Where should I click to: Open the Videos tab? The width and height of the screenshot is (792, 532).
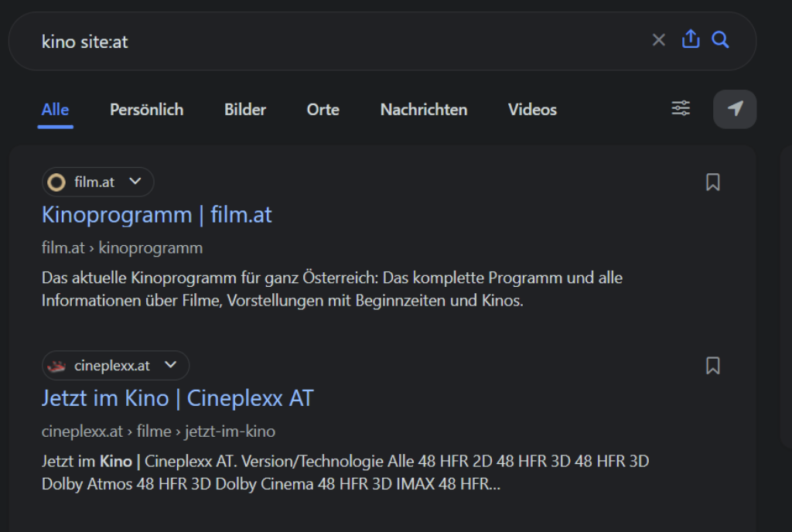[x=532, y=110]
